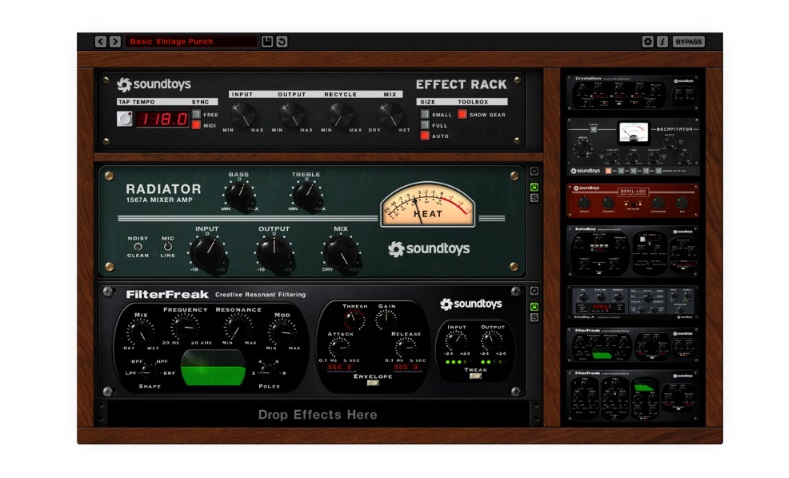Go to the previous preset arrow
789x478 pixels.
tap(101, 41)
